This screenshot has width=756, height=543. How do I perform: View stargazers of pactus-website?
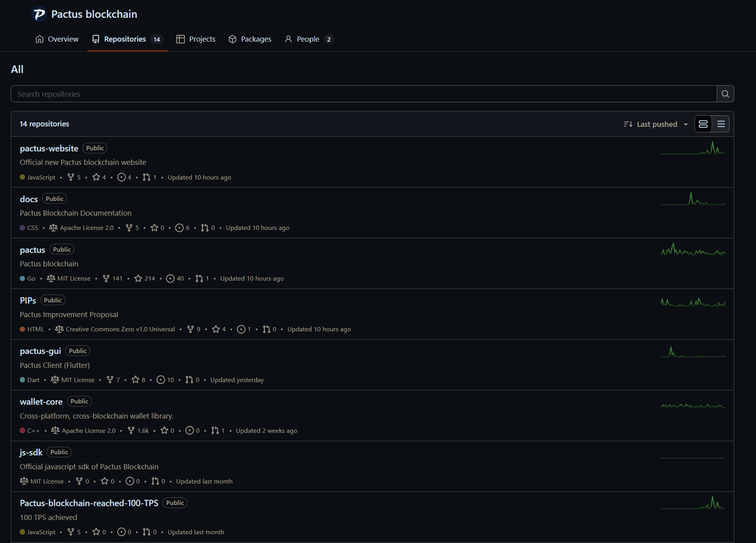99,178
